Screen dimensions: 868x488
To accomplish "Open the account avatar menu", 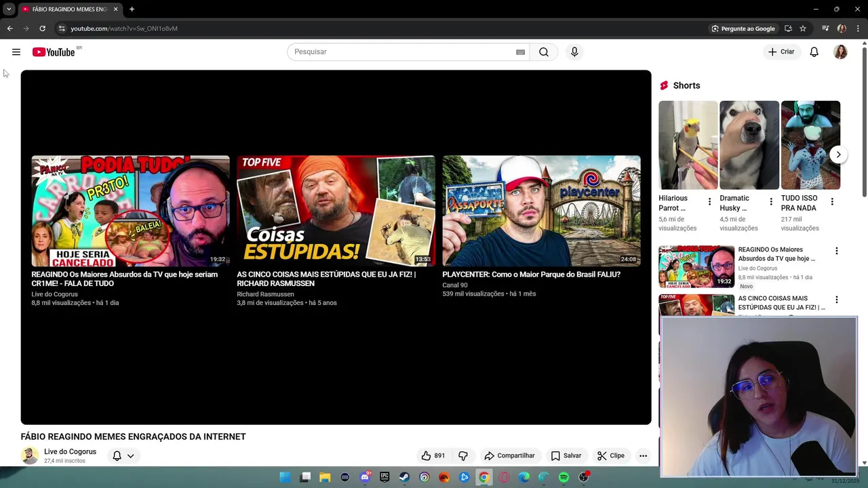I will pyautogui.click(x=840, y=52).
